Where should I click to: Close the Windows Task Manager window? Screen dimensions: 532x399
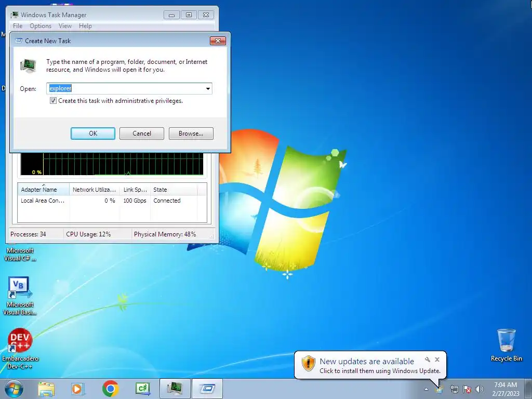tap(206, 15)
